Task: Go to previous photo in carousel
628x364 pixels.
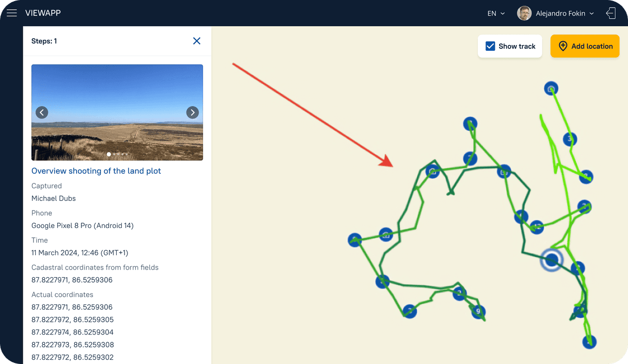Action: [x=42, y=113]
